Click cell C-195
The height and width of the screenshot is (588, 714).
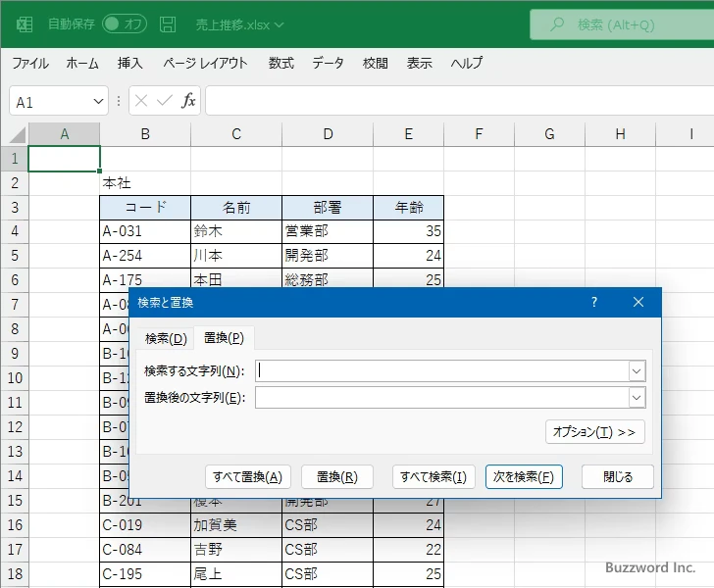(145, 574)
